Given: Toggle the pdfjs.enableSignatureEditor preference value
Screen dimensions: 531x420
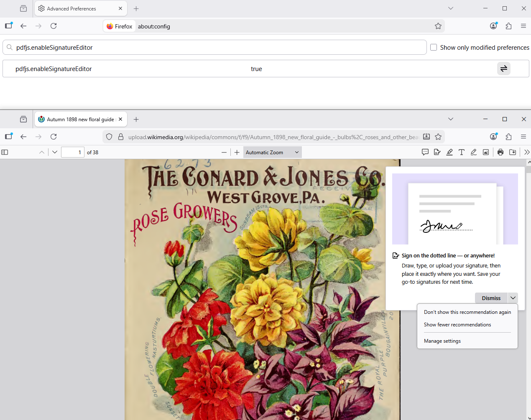Looking at the screenshot, I should tap(504, 69).
